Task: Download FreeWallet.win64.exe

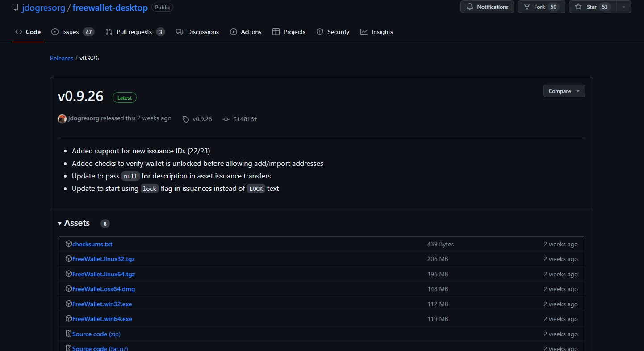Action: pos(102,319)
